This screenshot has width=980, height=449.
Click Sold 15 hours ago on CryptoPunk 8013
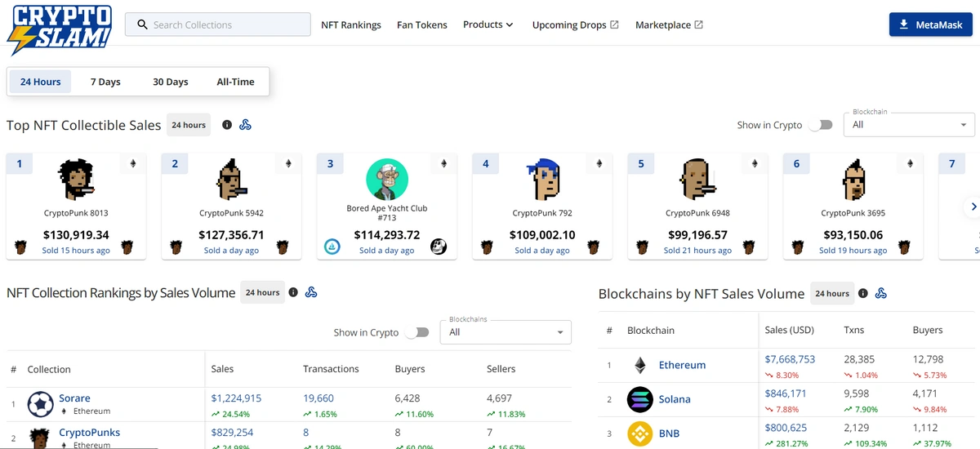[76, 251]
